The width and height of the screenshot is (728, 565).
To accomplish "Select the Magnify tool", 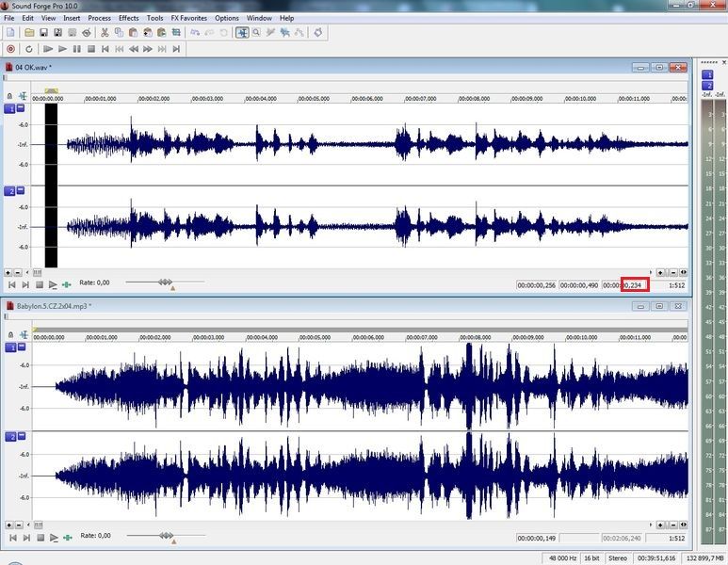I will 256,33.
